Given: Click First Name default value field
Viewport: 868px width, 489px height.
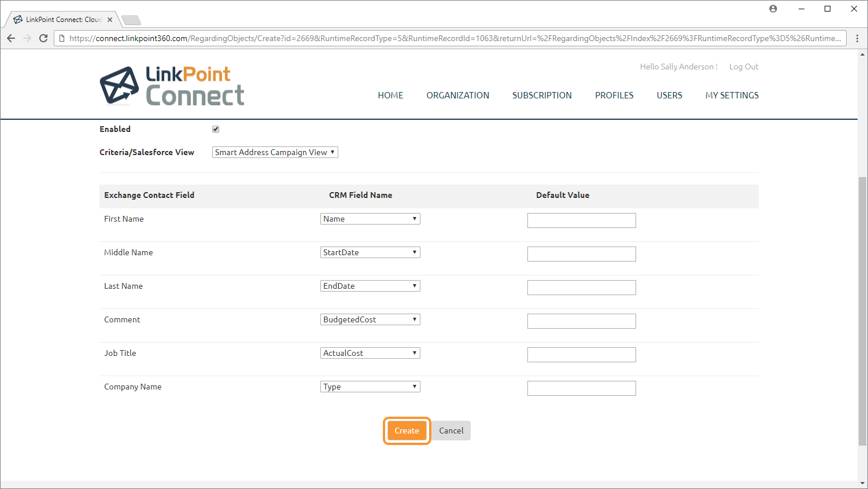Looking at the screenshot, I should tap(582, 220).
